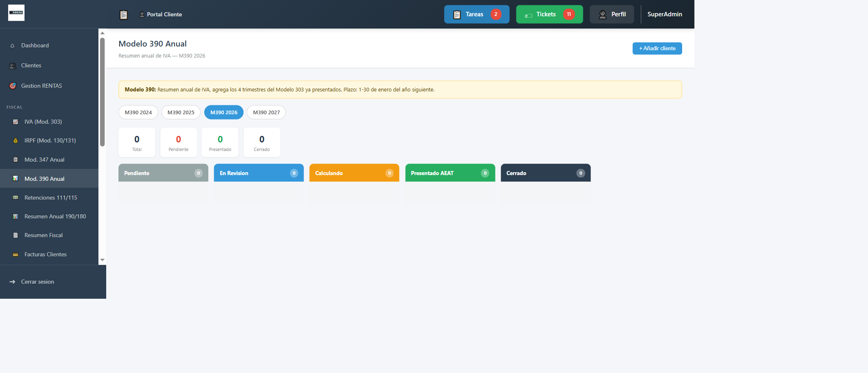This screenshot has height=373, width=868.
Task: Click the Modelo 390 info banner
Action: pos(400,89)
